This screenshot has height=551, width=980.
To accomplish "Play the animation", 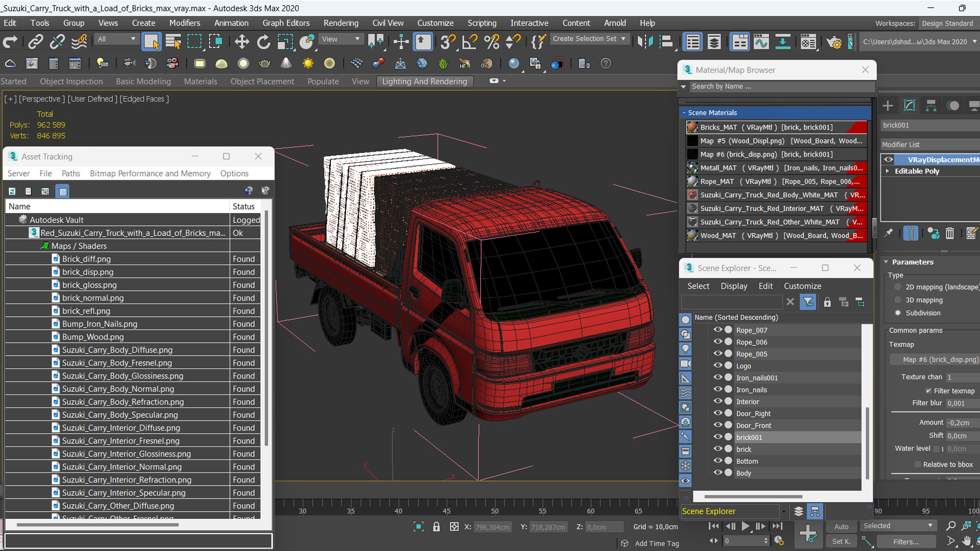I will pyautogui.click(x=746, y=526).
